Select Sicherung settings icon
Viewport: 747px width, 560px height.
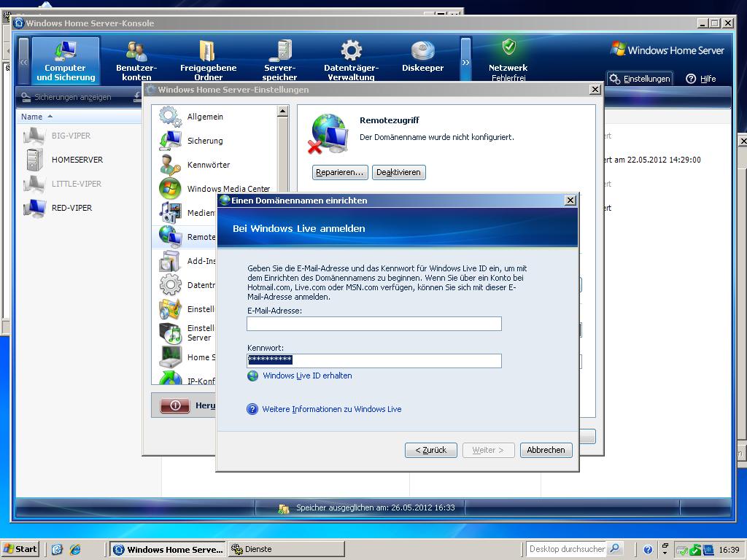click(170, 141)
